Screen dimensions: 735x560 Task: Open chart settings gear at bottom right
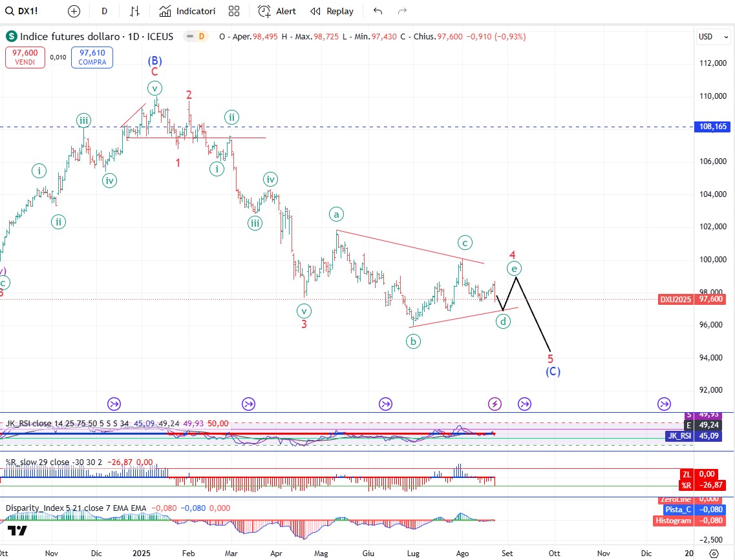[x=714, y=554]
